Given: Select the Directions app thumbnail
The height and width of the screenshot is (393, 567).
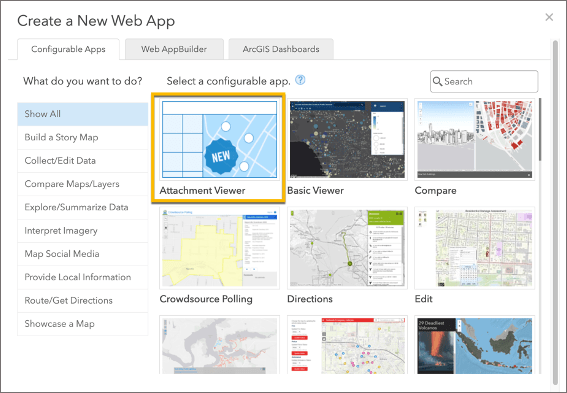Looking at the screenshot, I should (x=347, y=248).
